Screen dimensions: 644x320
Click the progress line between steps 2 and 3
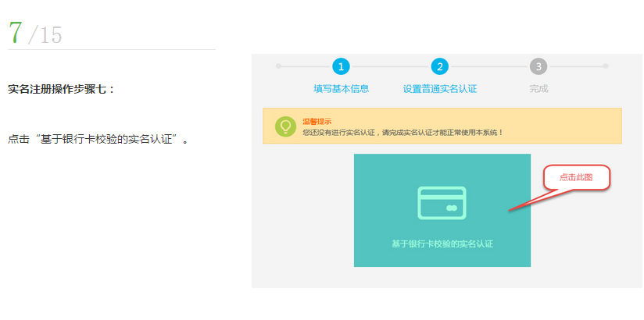click(488, 66)
